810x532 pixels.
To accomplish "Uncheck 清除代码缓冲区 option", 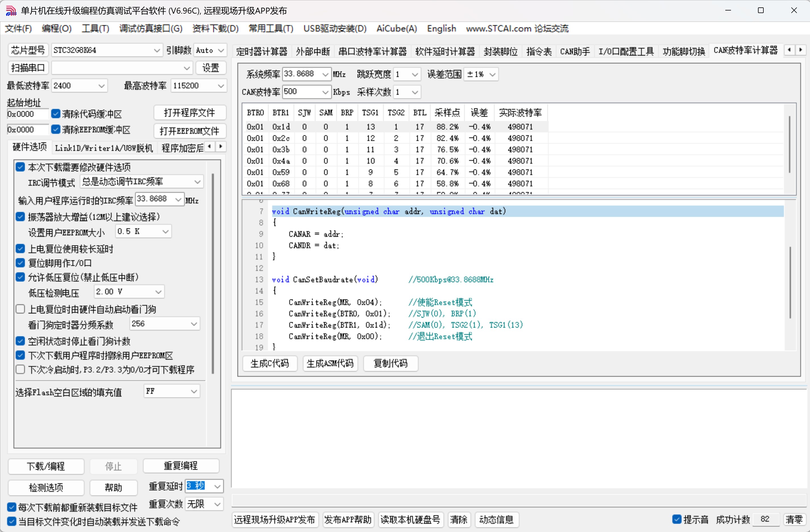I will click(56, 114).
